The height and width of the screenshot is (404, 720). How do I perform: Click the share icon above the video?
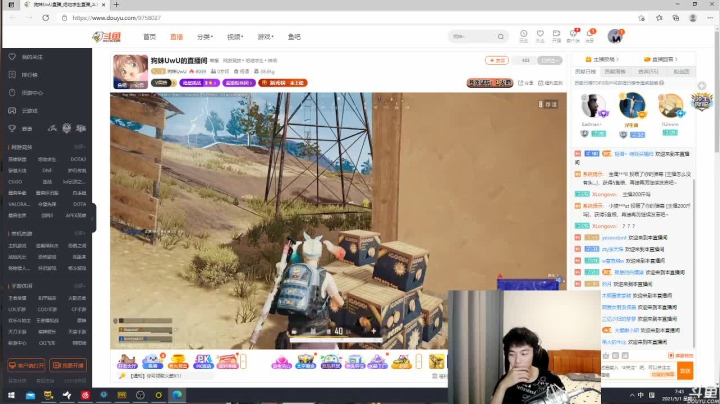point(521,83)
